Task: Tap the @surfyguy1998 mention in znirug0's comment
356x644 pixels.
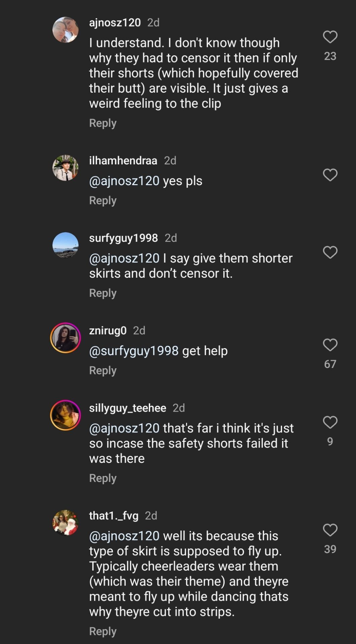Action: pos(134,350)
